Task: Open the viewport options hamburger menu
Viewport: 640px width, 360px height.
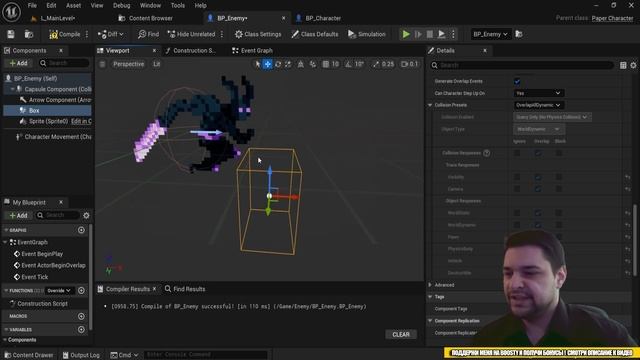Action: coord(102,64)
